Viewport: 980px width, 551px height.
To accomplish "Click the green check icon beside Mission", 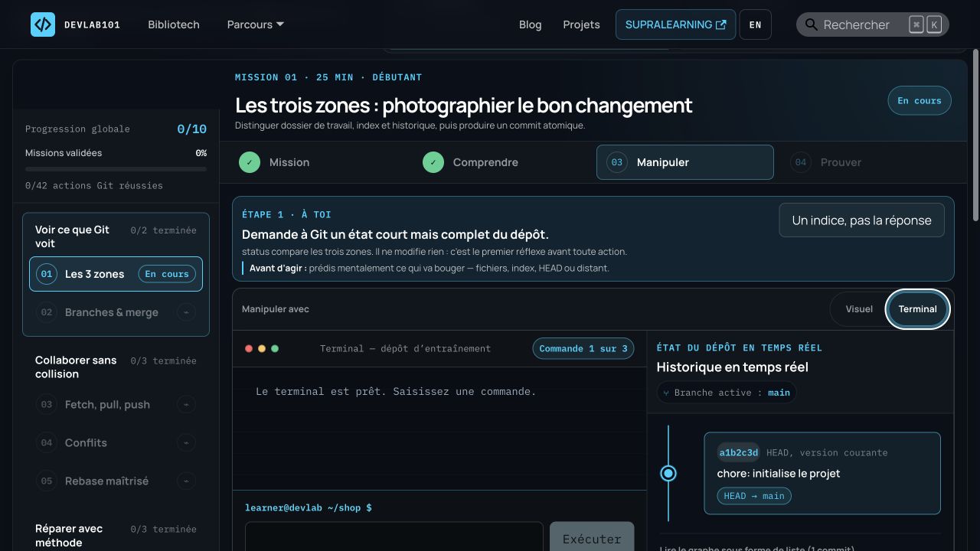I will [250, 162].
